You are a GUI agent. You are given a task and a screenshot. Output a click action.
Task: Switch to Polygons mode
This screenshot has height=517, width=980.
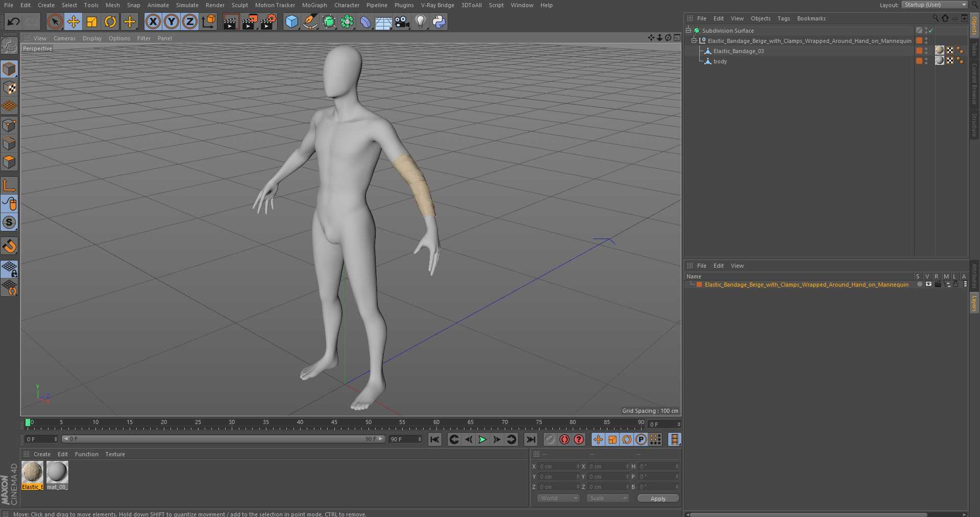click(9, 162)
